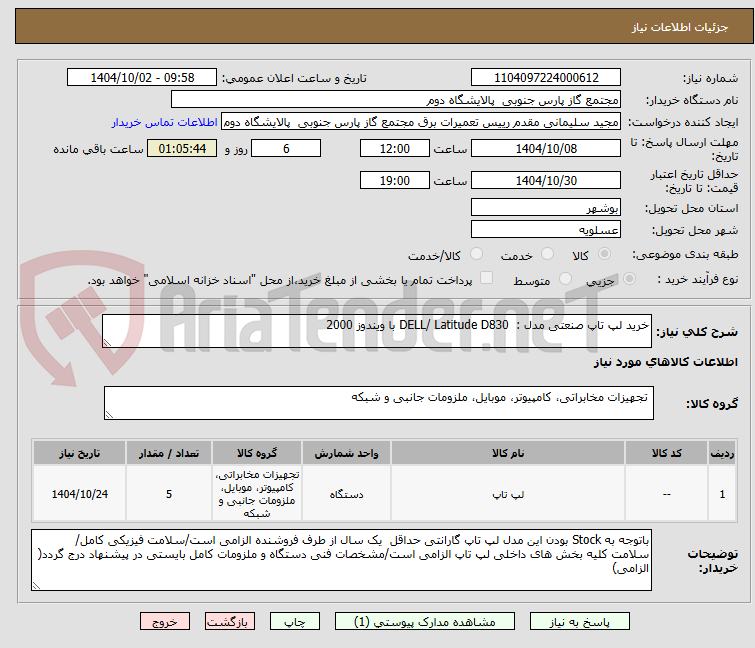Open 'مشاهده مدارک پیوستی (1)' attachments
The height and width of the screenshot is (648, 755).
pos(425,622)
